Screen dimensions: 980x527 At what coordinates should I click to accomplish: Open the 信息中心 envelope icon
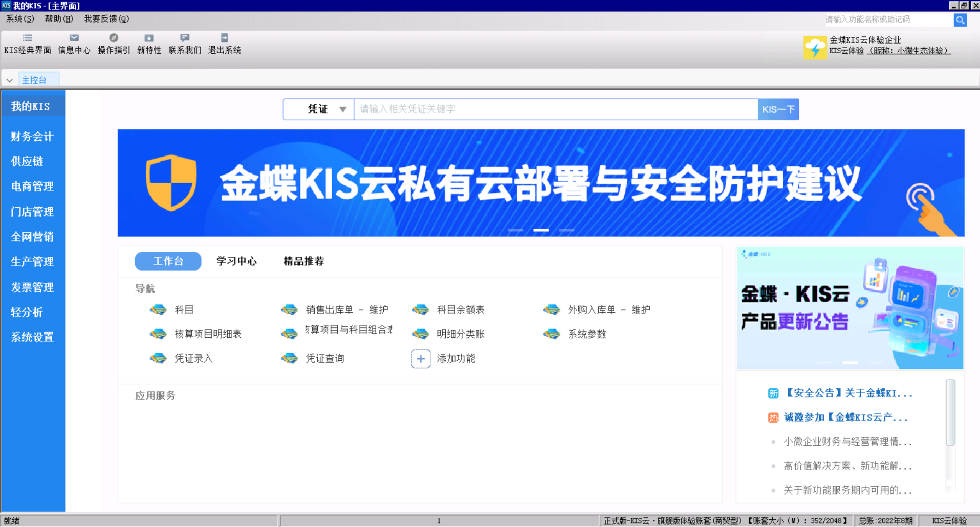pyautogui.click(x=74, y=38)
